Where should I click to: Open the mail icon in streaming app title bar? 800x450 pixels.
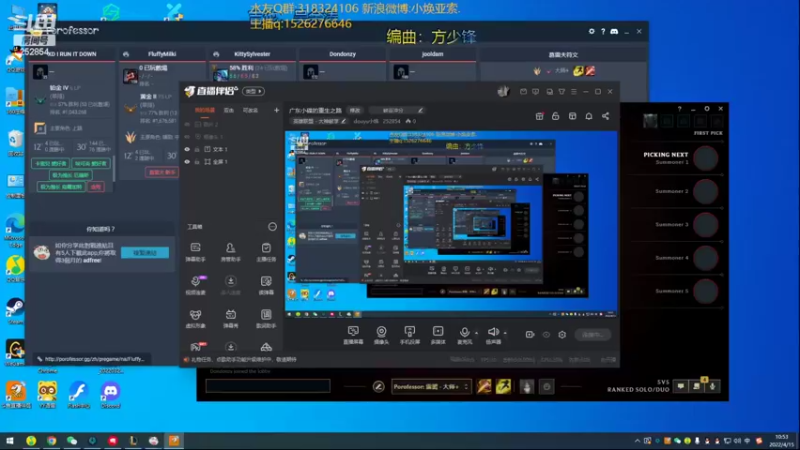pos(523,92)
